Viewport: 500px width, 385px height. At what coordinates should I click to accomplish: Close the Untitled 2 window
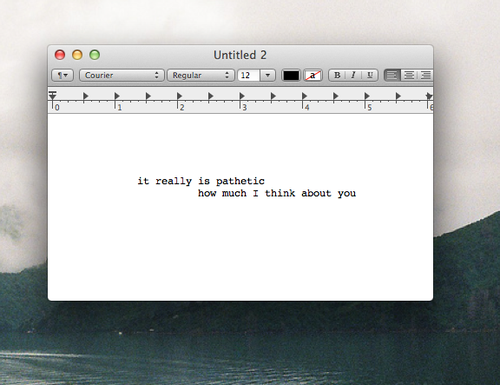click(x=60, y=55)
